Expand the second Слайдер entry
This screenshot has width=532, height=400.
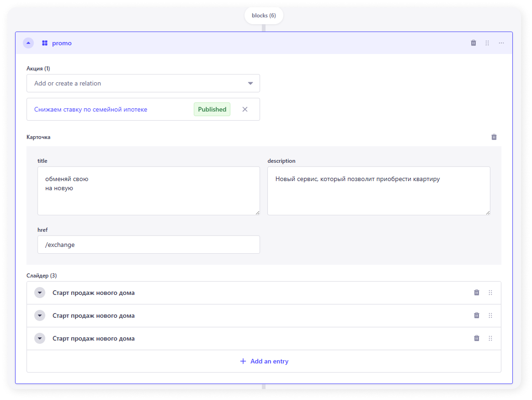[40, 315]
